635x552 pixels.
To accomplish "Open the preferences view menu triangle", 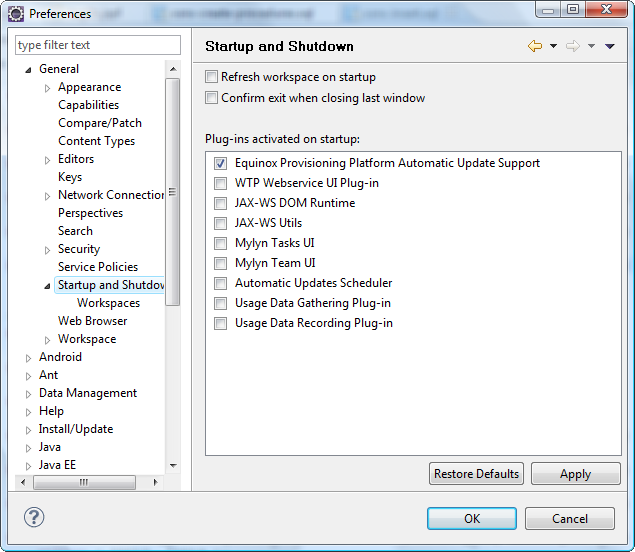I will pos(610,47).
